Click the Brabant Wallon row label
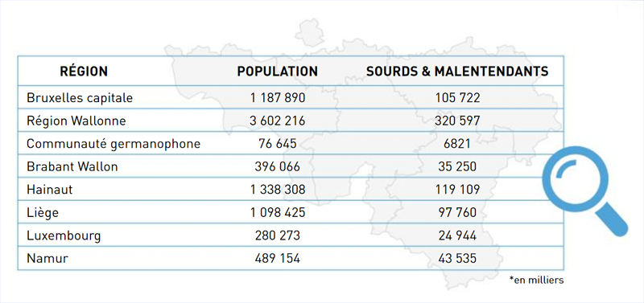The height and width of the screenshot is (303, 644). click(x=72, y=167)
